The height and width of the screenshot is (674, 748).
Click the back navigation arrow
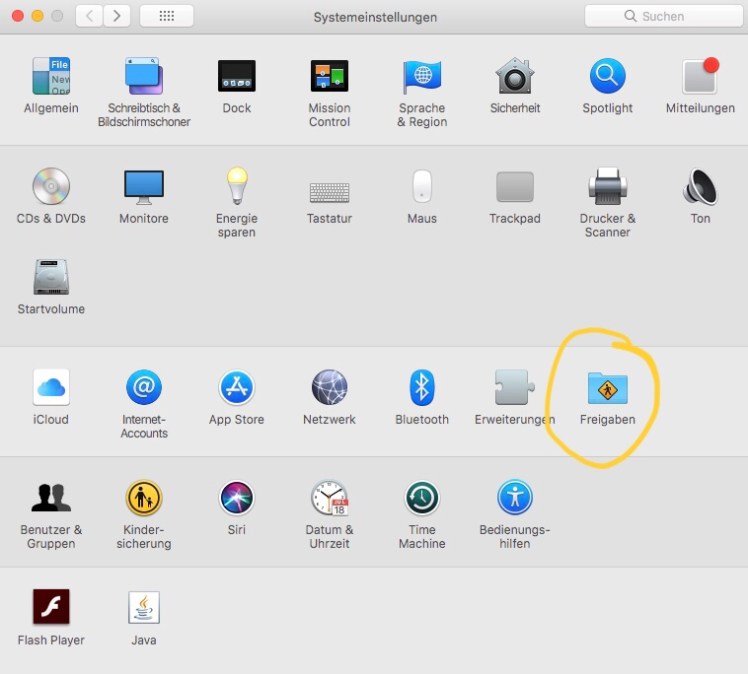(x=90, y=16)
